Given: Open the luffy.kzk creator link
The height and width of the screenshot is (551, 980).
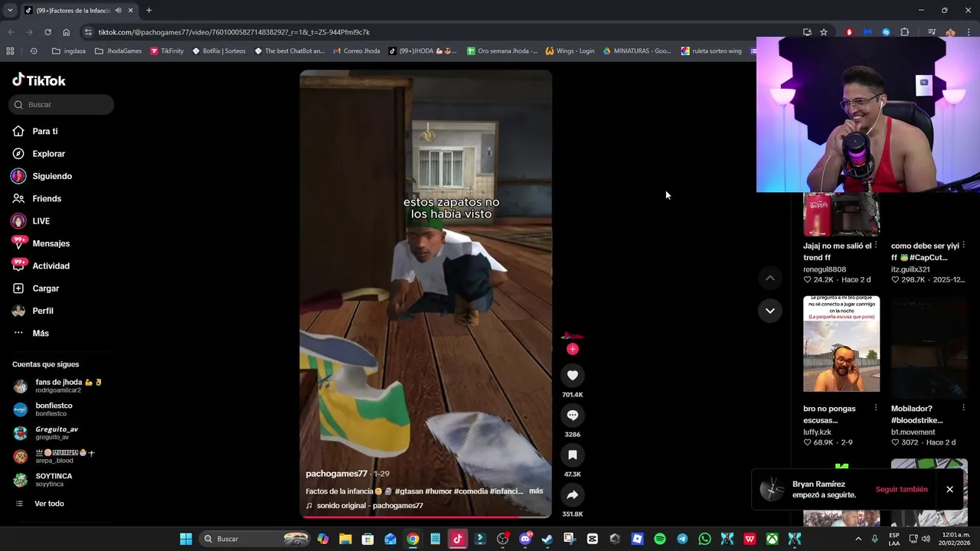Looking at the screenshot, I should [817, 432].
